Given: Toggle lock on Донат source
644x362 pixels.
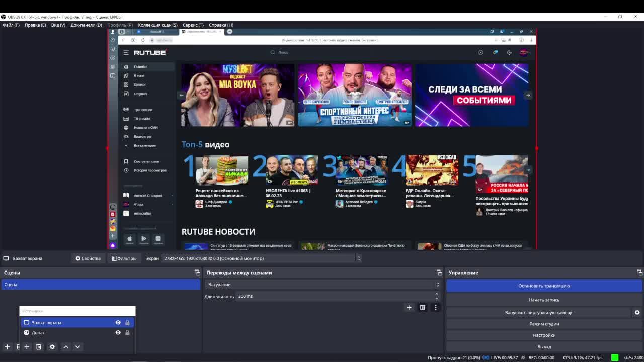Looking at the screenshot, I should tap(127, 333).
